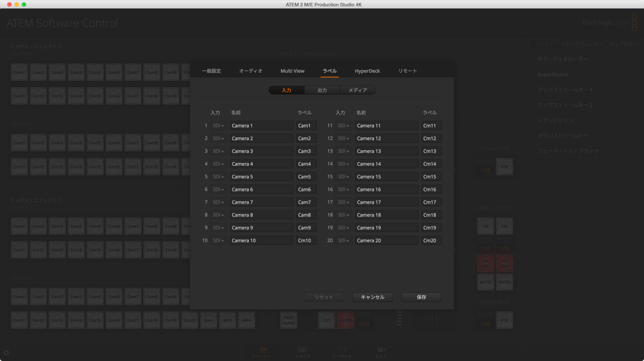644x361 pixels.
Task: Open the SDI dropdown for input 8
Action: pyautogui.click(x=218, y=215)
